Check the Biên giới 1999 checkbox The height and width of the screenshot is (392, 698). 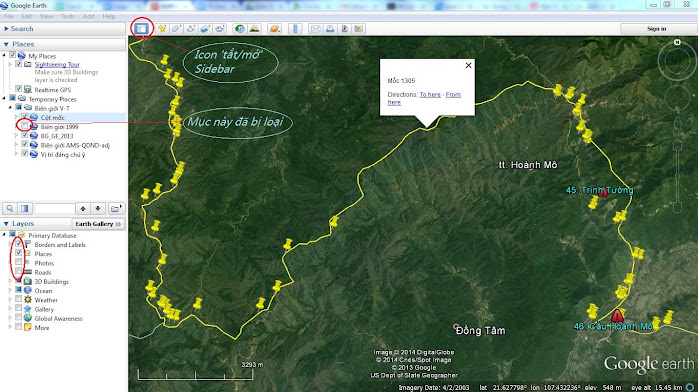[x=24, y=126]
